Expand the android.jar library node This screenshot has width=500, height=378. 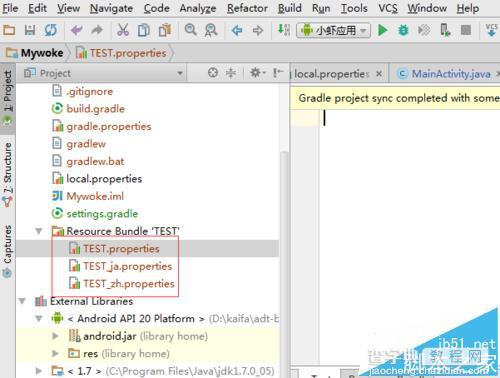point(55,336)
